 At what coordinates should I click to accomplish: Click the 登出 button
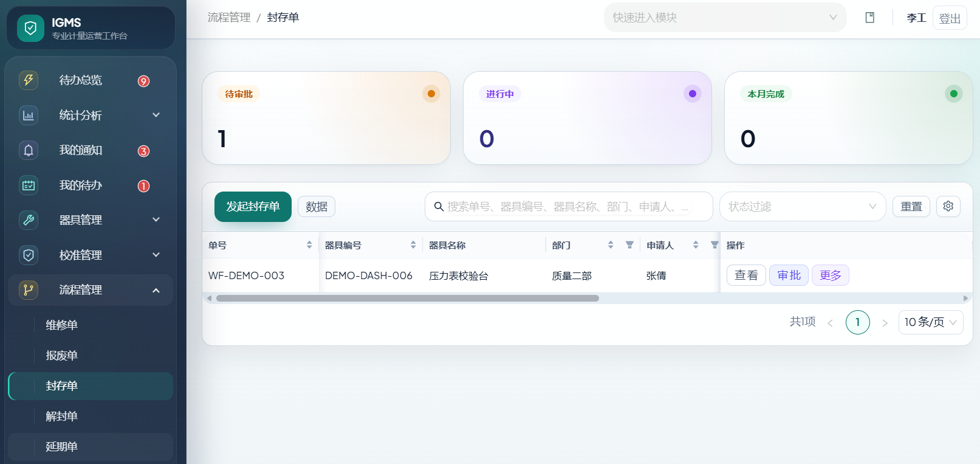950,18
